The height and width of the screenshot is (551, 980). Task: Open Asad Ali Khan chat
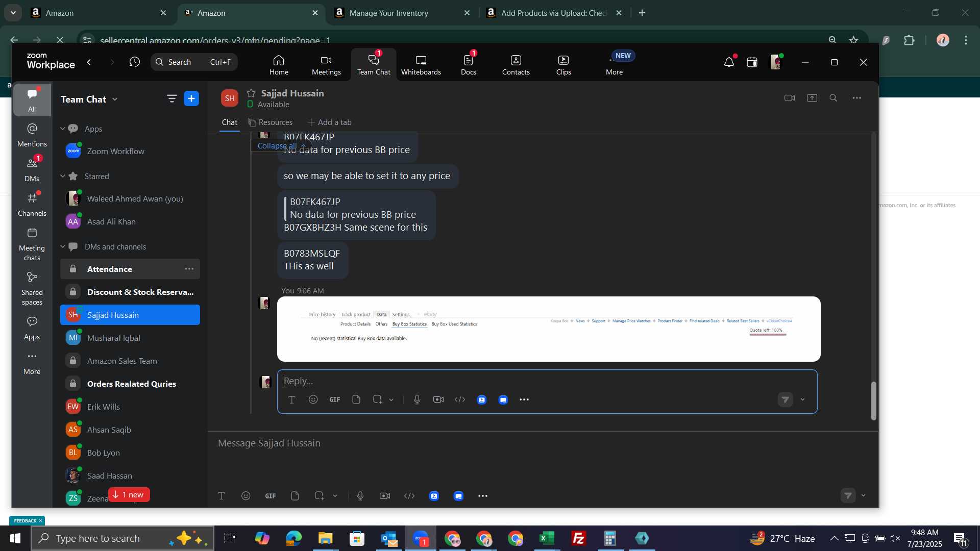point(130,222)
